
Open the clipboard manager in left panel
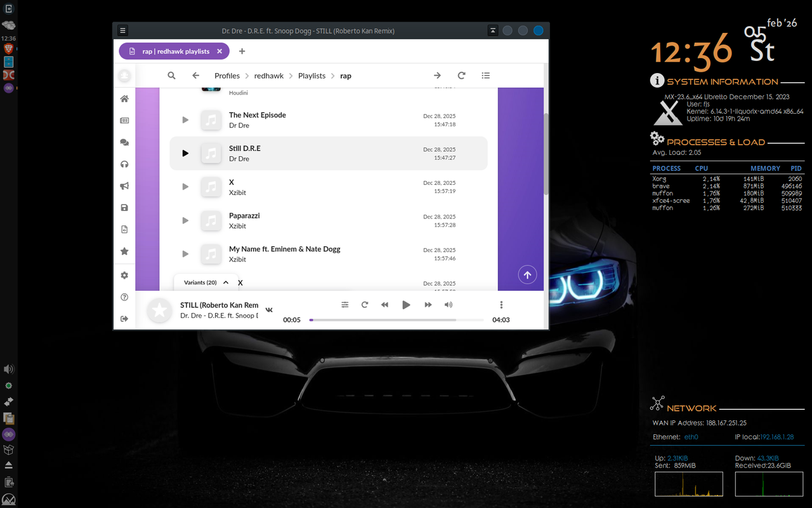tap(9, 418)
